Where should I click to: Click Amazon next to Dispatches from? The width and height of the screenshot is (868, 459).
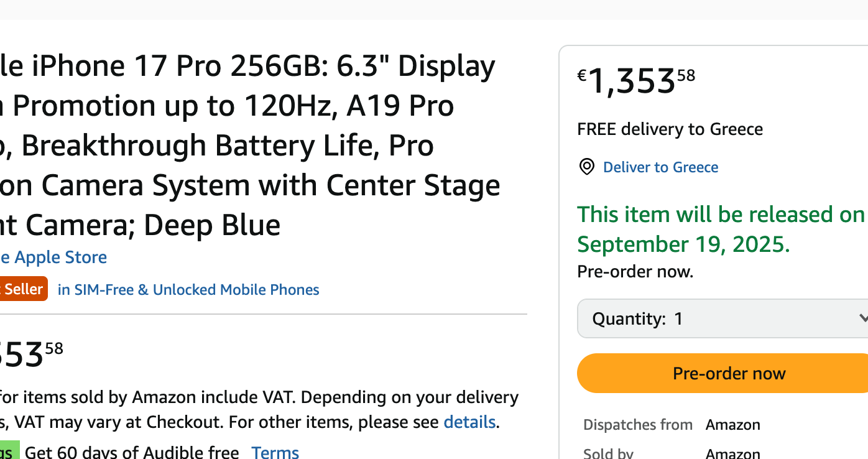point(732,425)
